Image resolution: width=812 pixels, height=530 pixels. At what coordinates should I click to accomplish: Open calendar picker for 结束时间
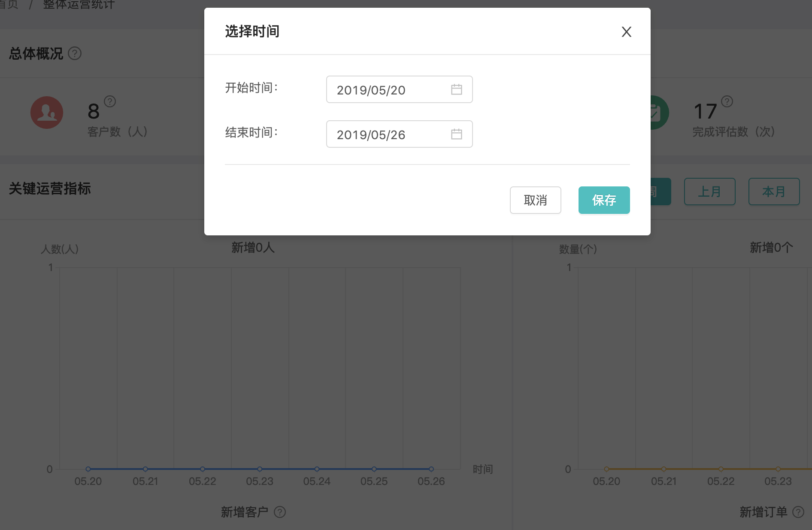tap(456, 134)
